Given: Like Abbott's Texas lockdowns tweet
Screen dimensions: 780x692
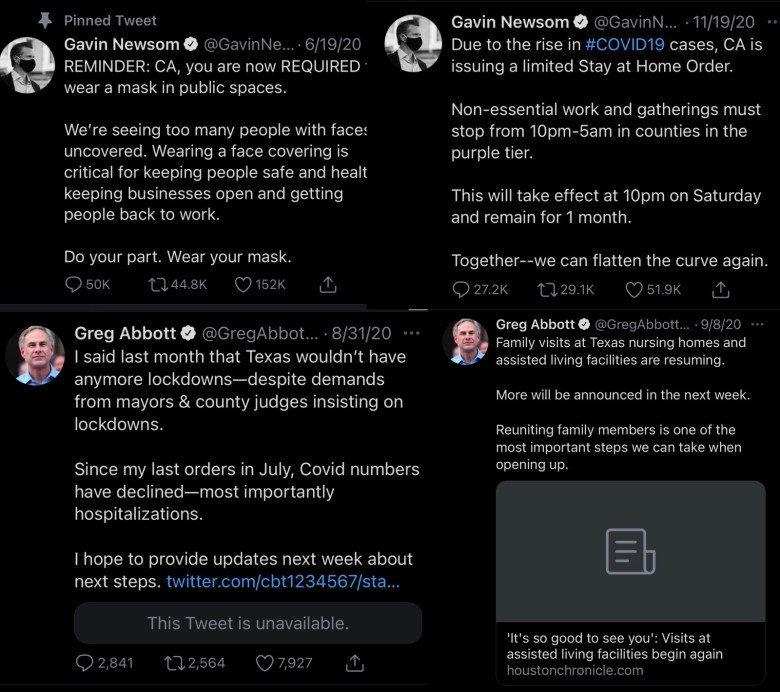Looking at the screenshot, I should [266, 662].
